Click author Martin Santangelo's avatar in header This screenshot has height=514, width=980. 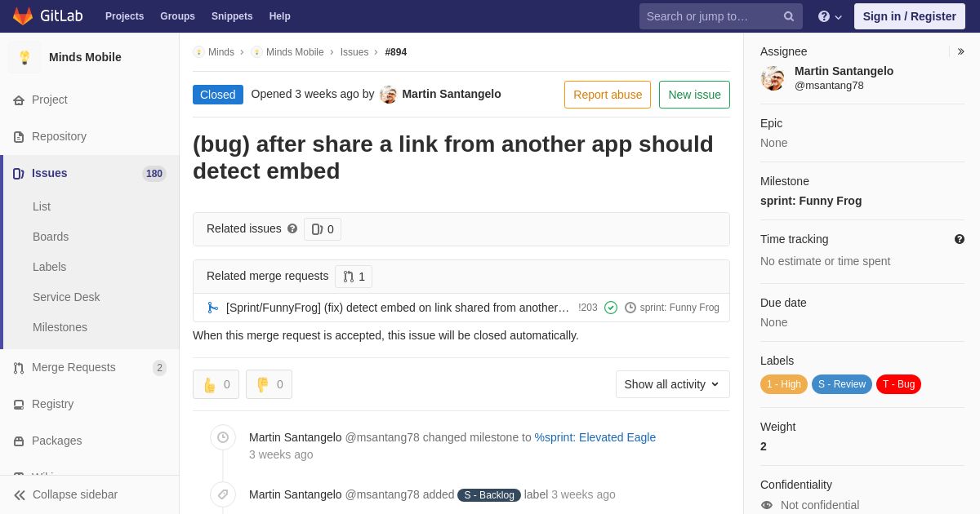click(x=388, y=95)
